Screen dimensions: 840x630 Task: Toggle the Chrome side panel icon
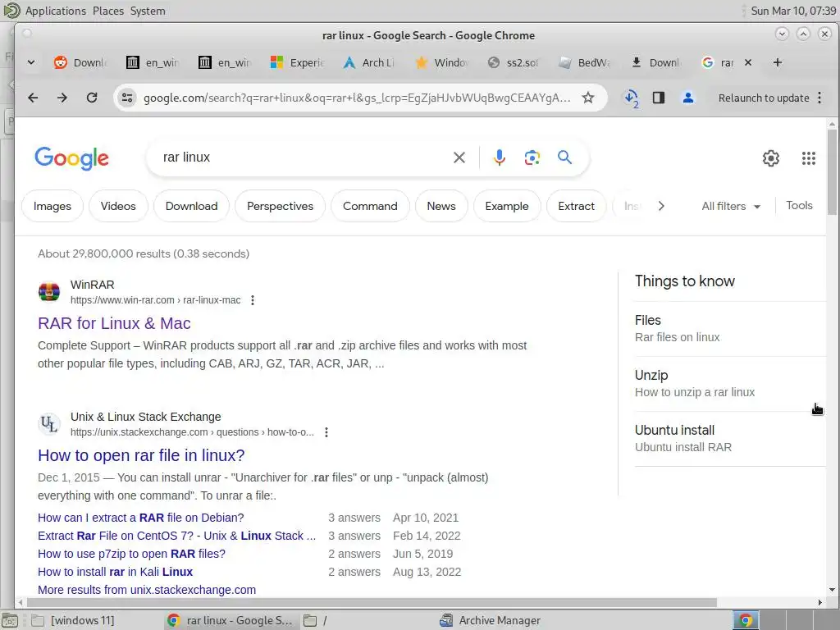click(659, 98)
